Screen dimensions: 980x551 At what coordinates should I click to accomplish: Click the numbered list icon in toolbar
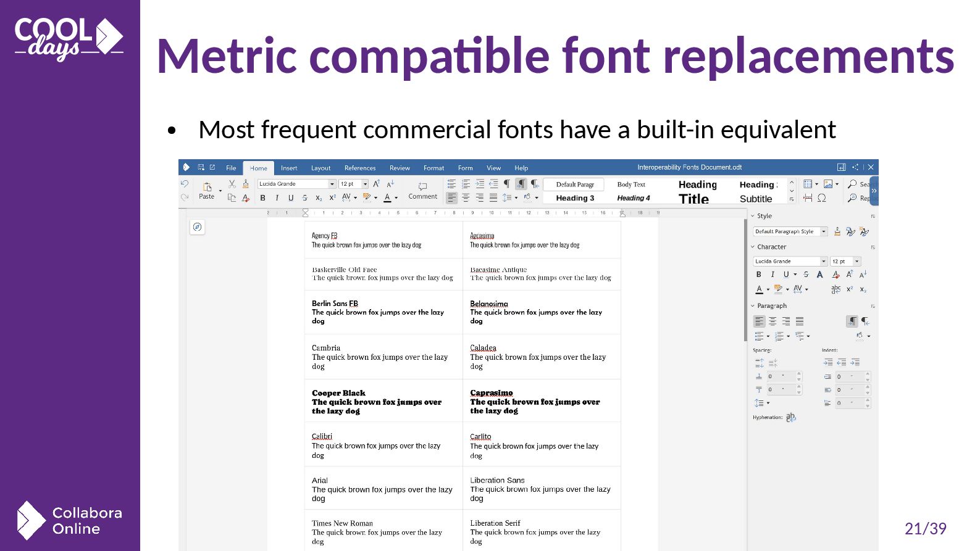pyautogui.click(x=466, y=184)
